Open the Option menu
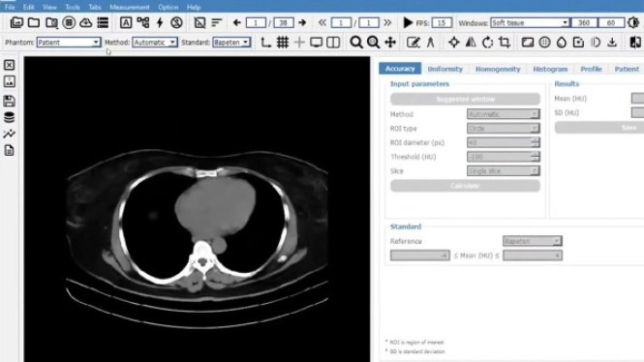 click(x=168, y=7)
